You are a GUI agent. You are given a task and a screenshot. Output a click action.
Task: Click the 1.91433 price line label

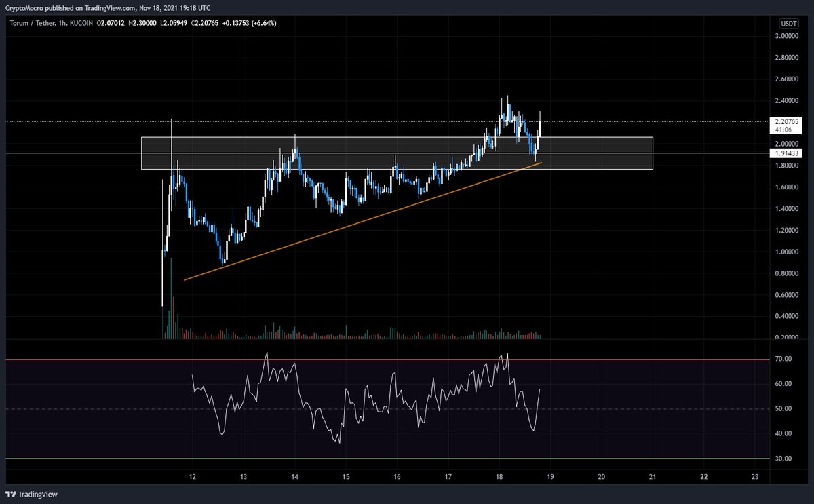click(786, 153)
